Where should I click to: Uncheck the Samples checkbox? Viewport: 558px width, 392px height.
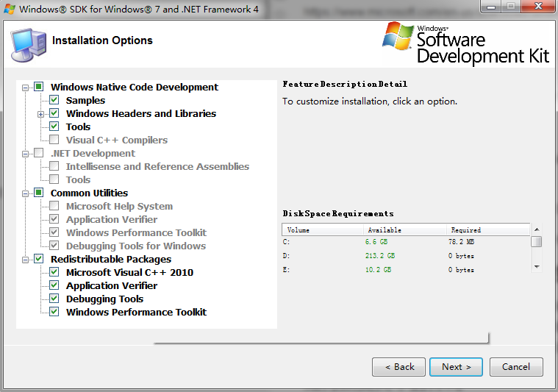click(54, 100)
